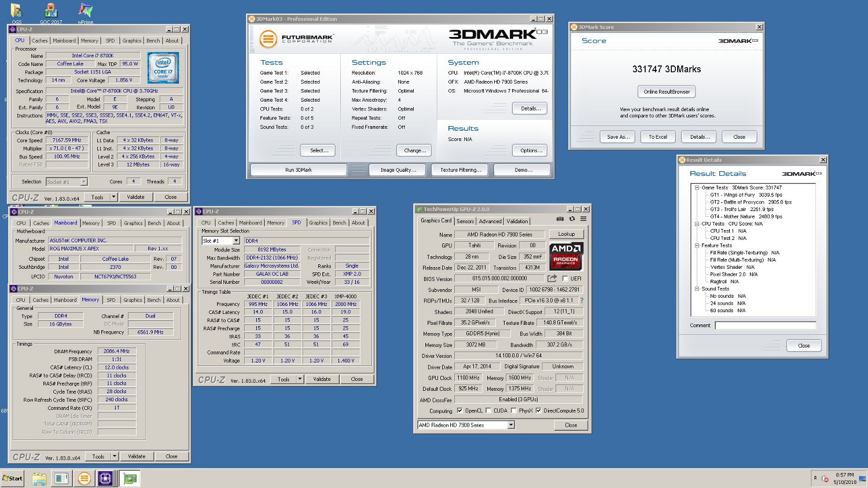Collapse the Feature Tests tree node
The width and height of the screenshot is (868, 488).
click(697, 245)
